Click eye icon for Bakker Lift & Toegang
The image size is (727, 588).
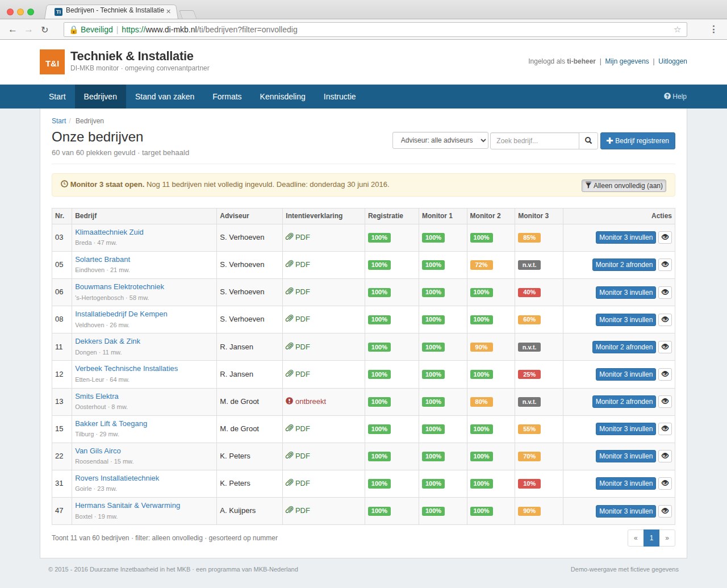[x=665, y=429]
